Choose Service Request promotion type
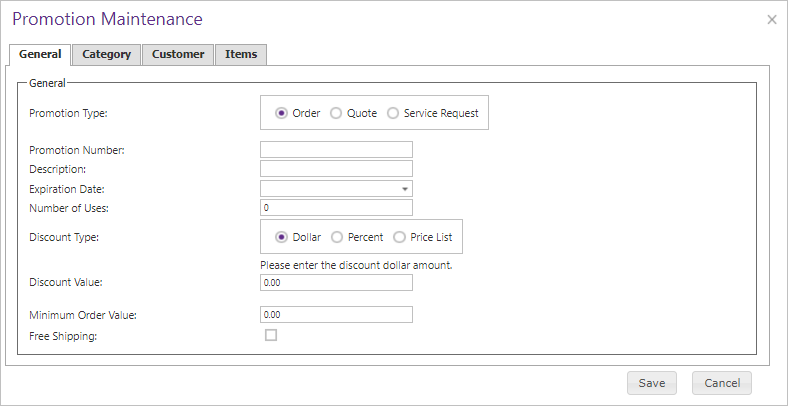788x406 pixels. point(393,113)
